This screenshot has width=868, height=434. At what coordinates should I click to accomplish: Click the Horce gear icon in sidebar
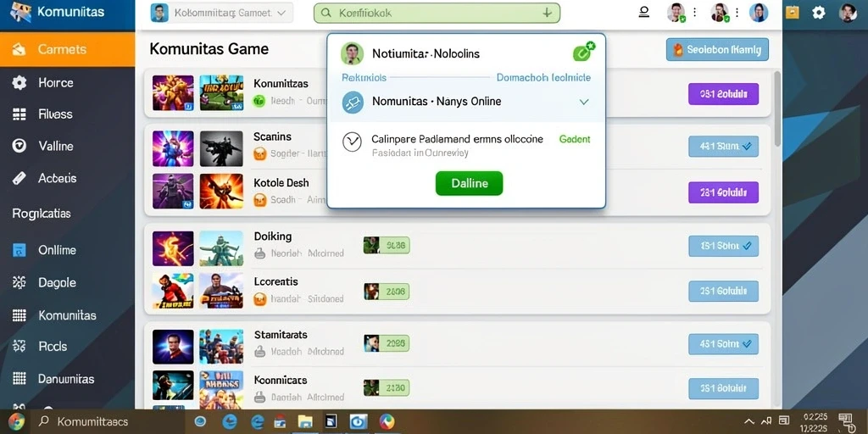pyautogui.click(x=19, y=83)
